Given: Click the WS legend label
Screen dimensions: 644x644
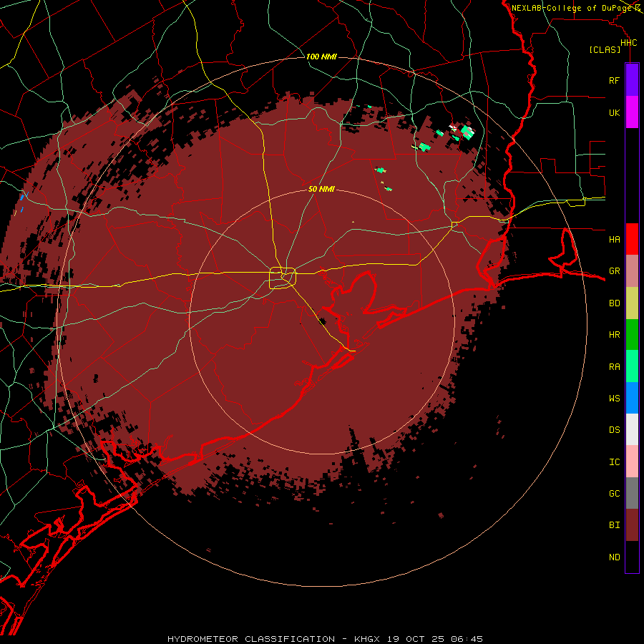Looking at the screenshot, I should click(x=614, y=399).
